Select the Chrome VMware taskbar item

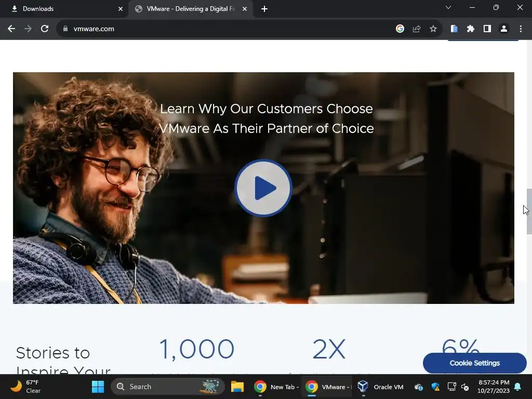pos(328,387)
